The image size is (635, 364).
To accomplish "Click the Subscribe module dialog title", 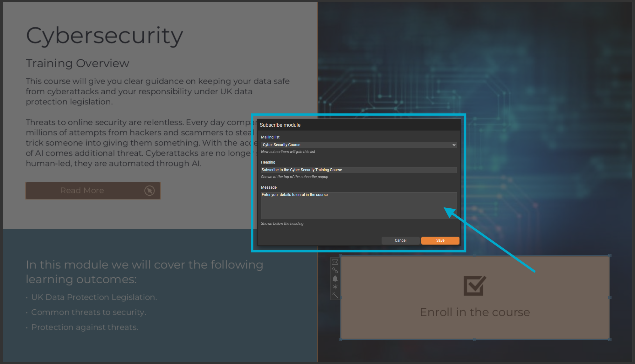I will click(280, 125).
